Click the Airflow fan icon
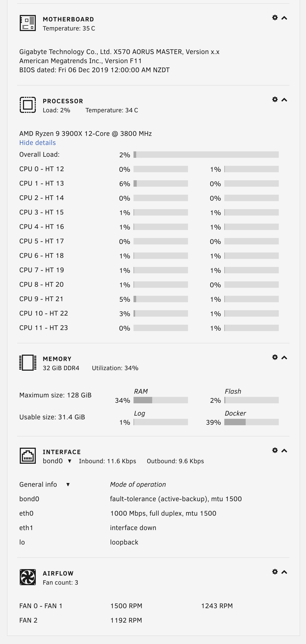 click(28, 577)
